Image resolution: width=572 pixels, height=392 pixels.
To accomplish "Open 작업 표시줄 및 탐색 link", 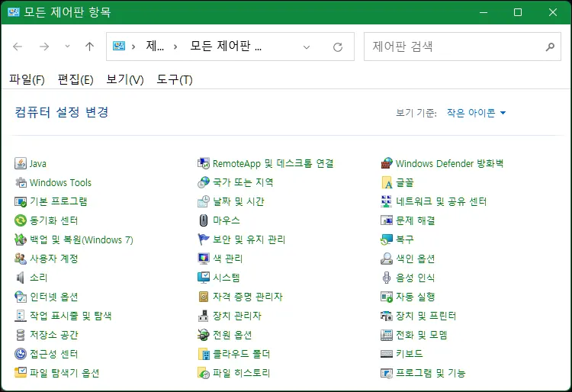I will [x=70, y=316].
